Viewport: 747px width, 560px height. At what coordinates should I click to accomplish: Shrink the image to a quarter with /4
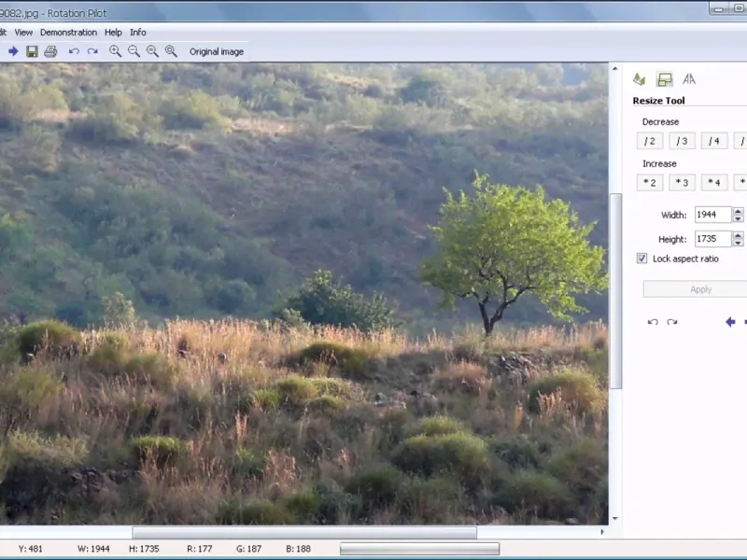click(x=714, y=141)
